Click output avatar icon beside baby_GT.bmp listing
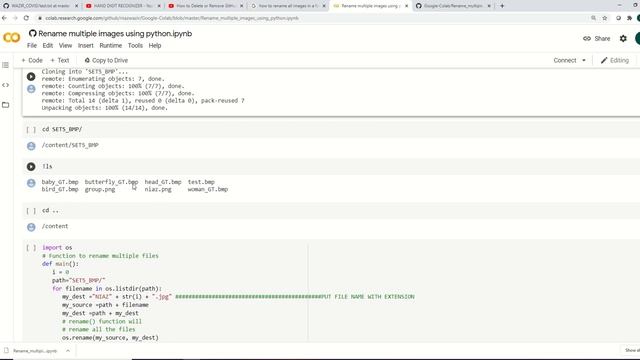 (31, 183)
